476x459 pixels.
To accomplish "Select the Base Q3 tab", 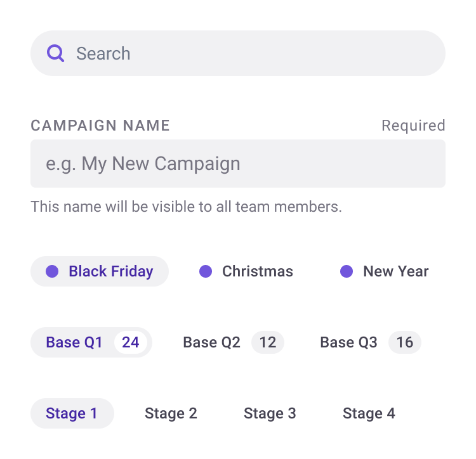I will pyautogui.click(x=371, y=342).
